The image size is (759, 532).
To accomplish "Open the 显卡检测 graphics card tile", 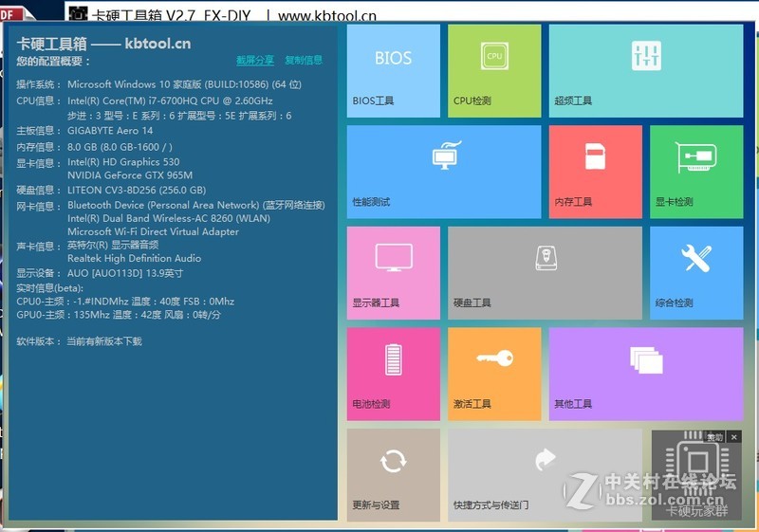I will (696, 172).
